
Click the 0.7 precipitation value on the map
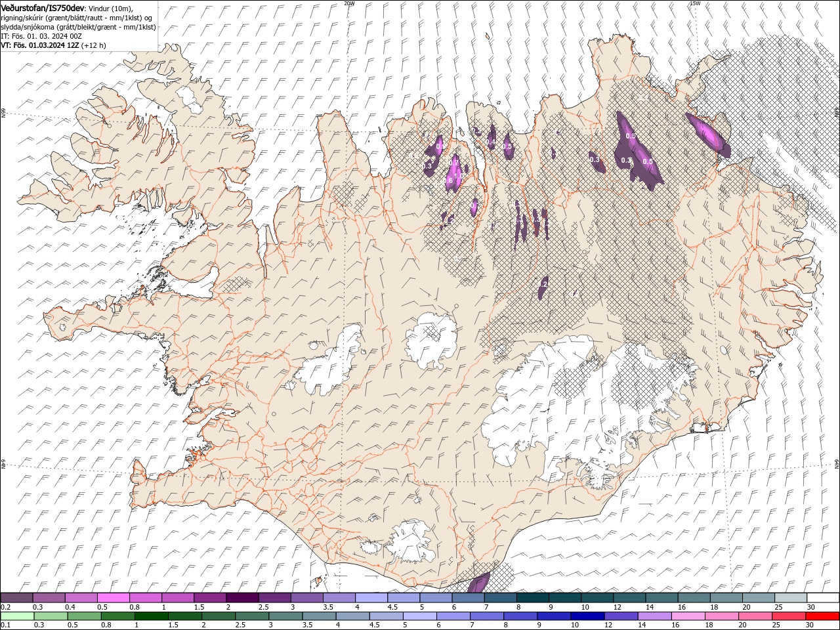click(x=455, y=161)
